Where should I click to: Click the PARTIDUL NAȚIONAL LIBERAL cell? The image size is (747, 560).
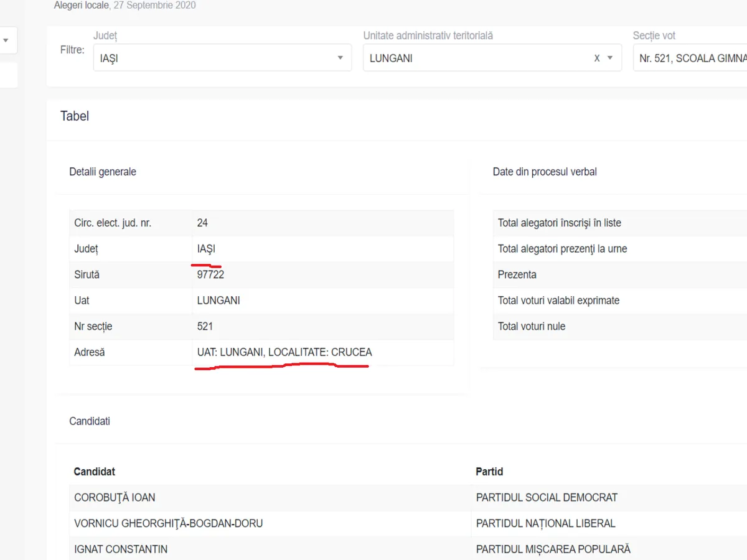pos(545,523)
